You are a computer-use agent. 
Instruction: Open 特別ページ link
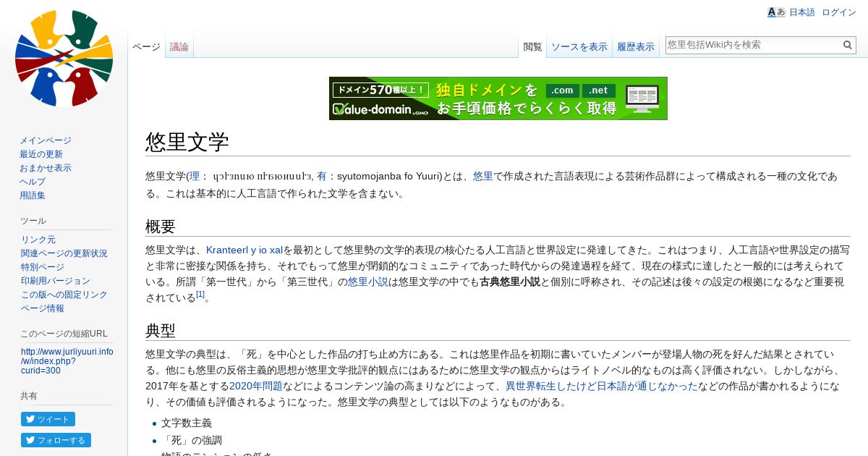click(43, 267)
